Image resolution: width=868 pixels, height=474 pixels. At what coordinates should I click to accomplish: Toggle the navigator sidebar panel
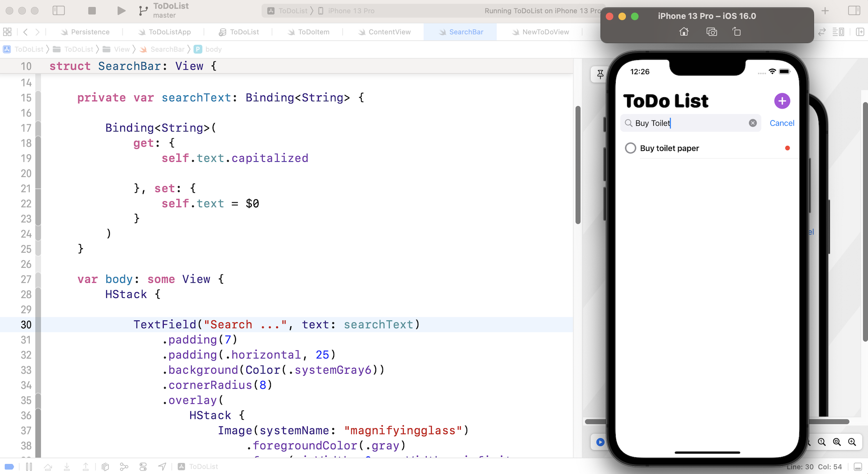point(59,10)
